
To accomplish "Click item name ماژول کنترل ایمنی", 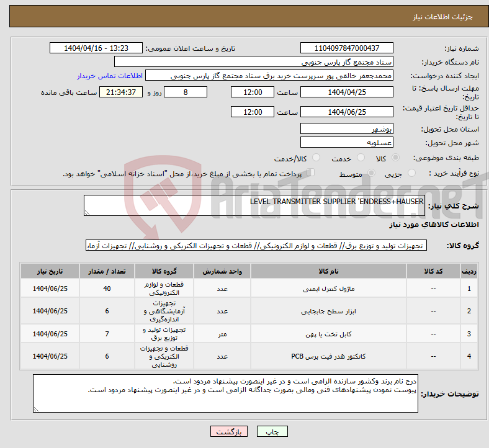I will (x=328, y=289).
